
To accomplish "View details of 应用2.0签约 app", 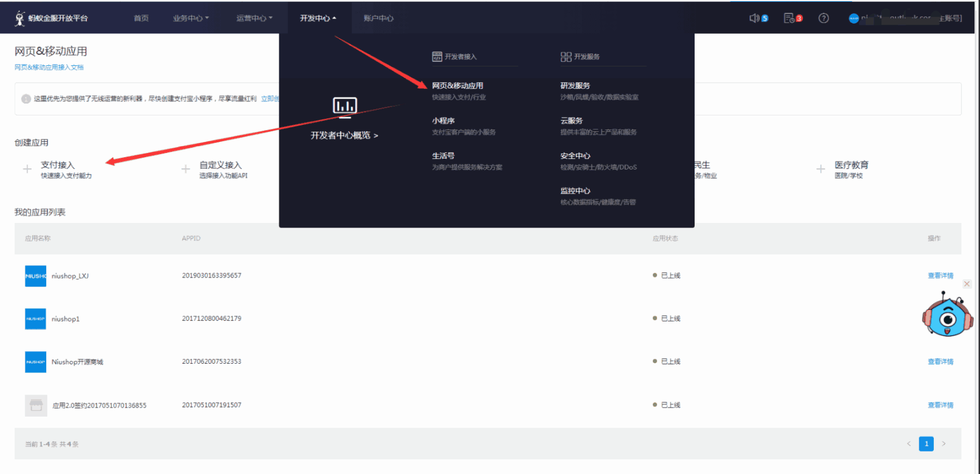I will [941, 405].
